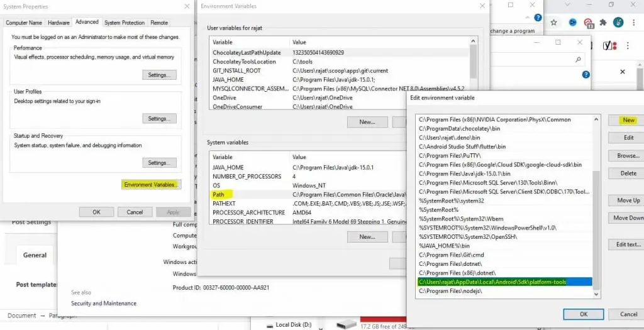Click the Local Disk (D:) drive icon
This screenshot has width=644, height=330.
[x=270, y=325]
